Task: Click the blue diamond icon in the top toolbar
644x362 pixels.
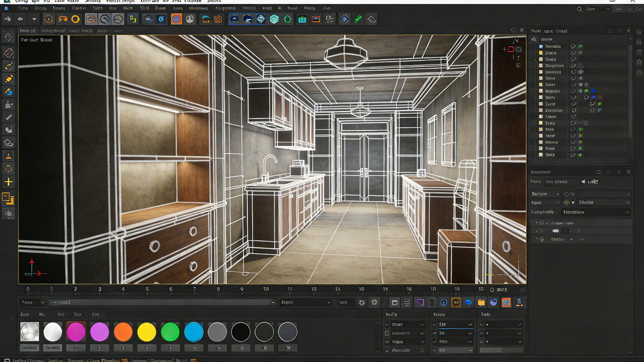Action: [x=344, y=19]
